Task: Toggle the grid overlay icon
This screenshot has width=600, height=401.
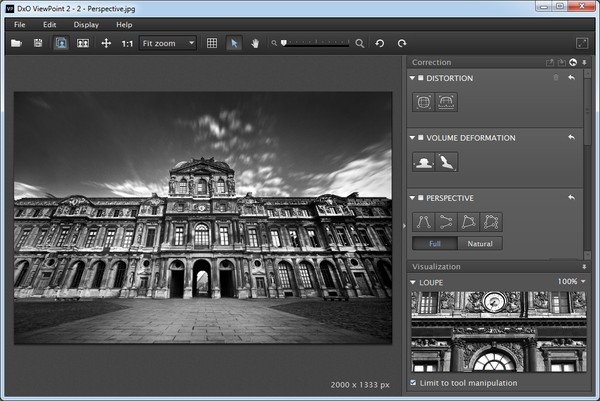Action: tap(212, 43)
